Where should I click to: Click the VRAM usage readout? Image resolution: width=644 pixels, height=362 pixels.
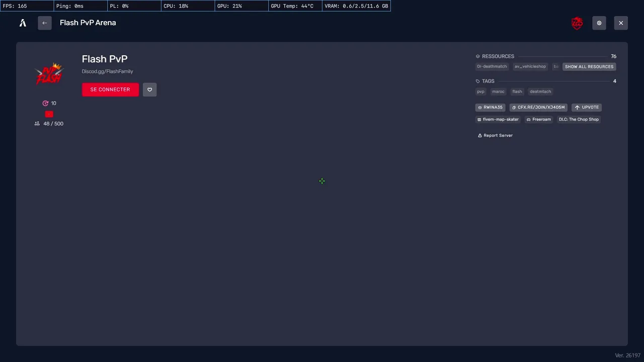click(x=356, y=6)
